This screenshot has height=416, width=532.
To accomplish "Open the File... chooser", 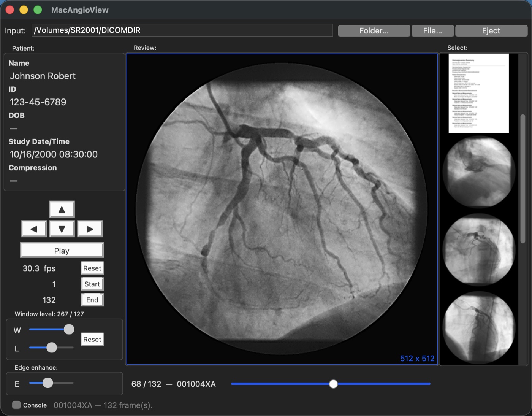I will coord(432,31).
